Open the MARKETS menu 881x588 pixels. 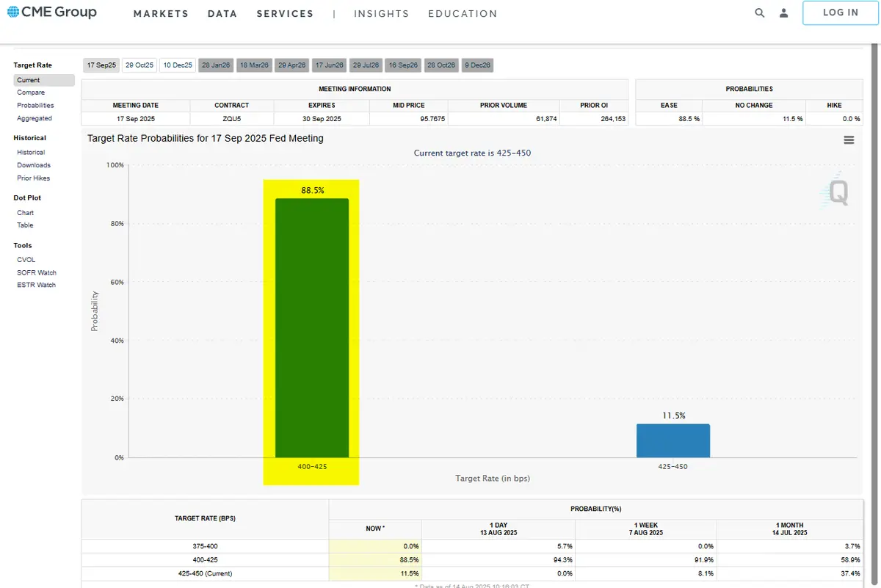(161, 13)
